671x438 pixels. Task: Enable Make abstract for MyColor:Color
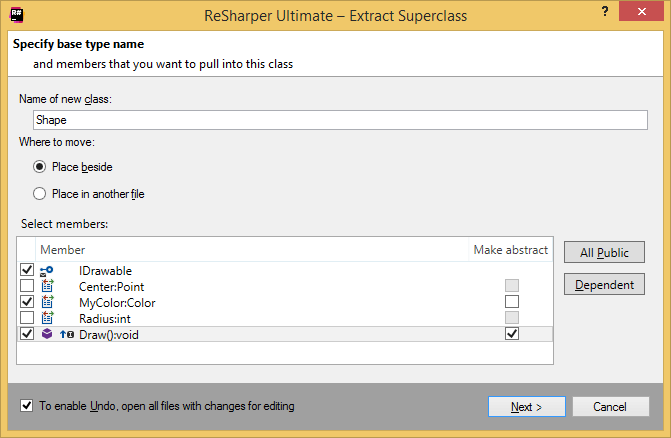click(512, 302)
